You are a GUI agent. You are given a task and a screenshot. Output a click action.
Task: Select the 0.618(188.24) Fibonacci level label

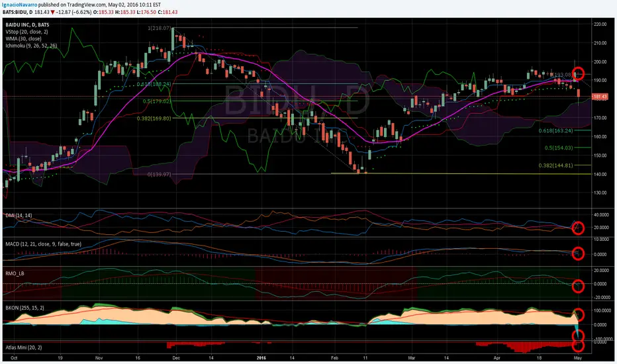(154, 84)
